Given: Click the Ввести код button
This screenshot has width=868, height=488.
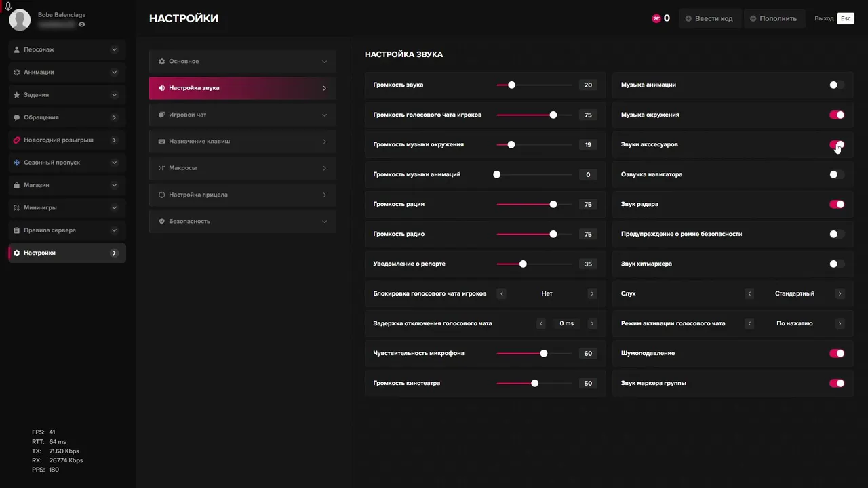Looking at the screenshot, I should 709,18.
